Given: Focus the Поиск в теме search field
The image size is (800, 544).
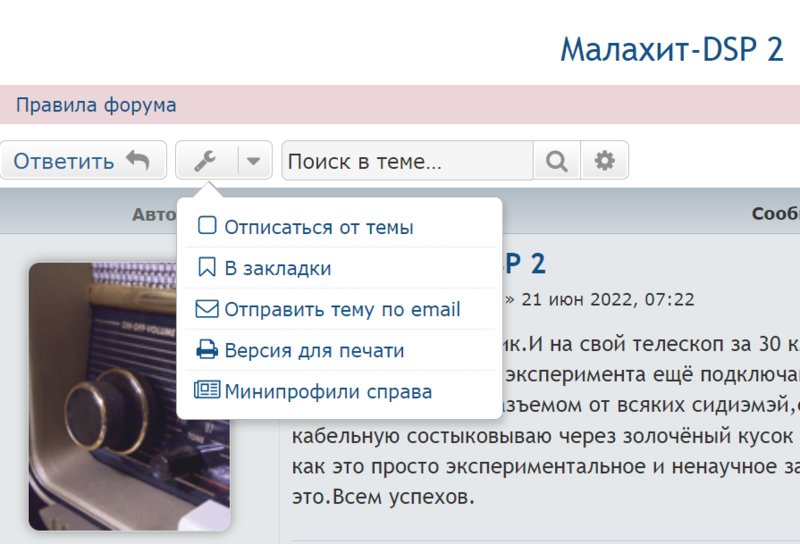Looking at the screenshot, I should (x=408, y=161).
